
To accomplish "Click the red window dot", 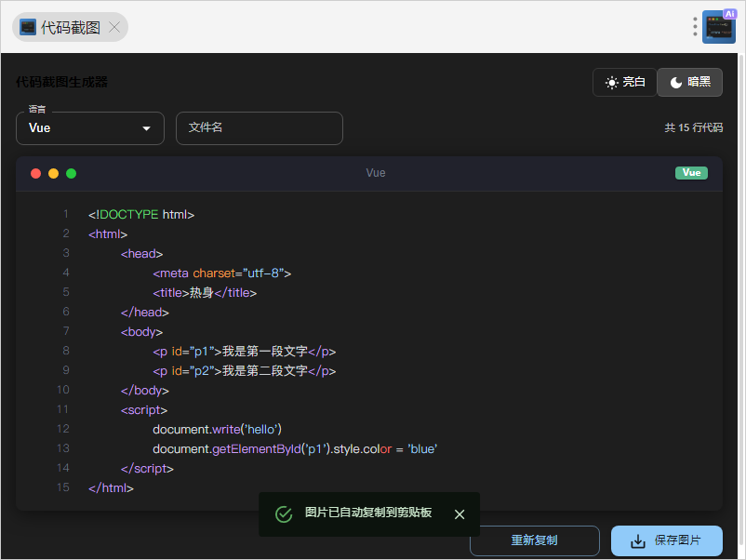I will click(x=36, y=173).
